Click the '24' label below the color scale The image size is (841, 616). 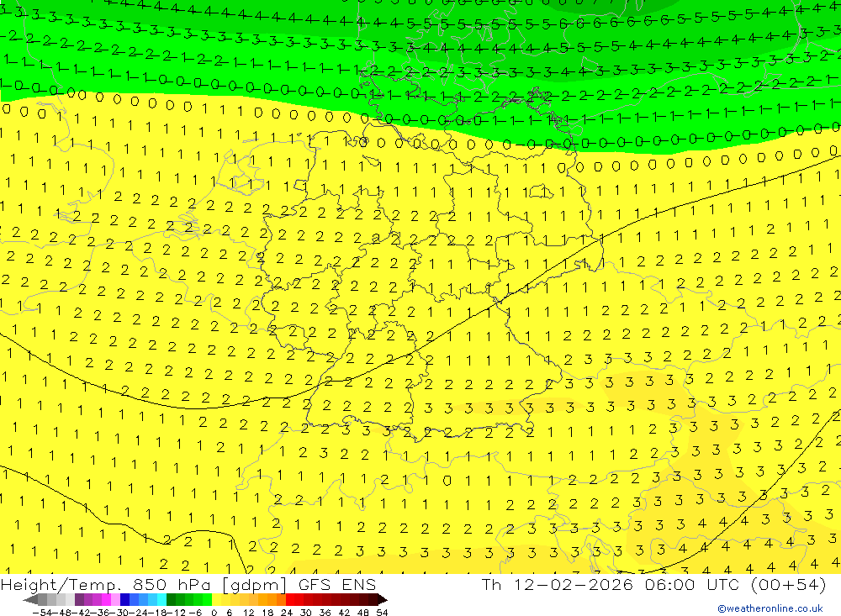point(287,613)
